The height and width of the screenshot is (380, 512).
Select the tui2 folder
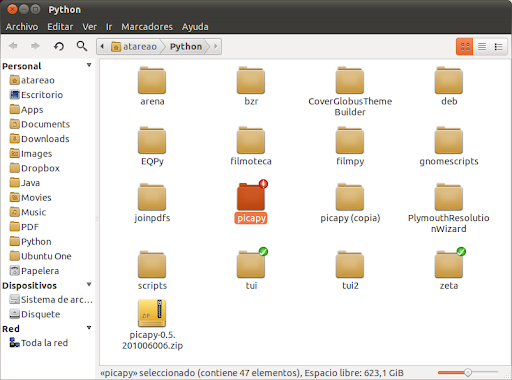click(x=350, y=270)
